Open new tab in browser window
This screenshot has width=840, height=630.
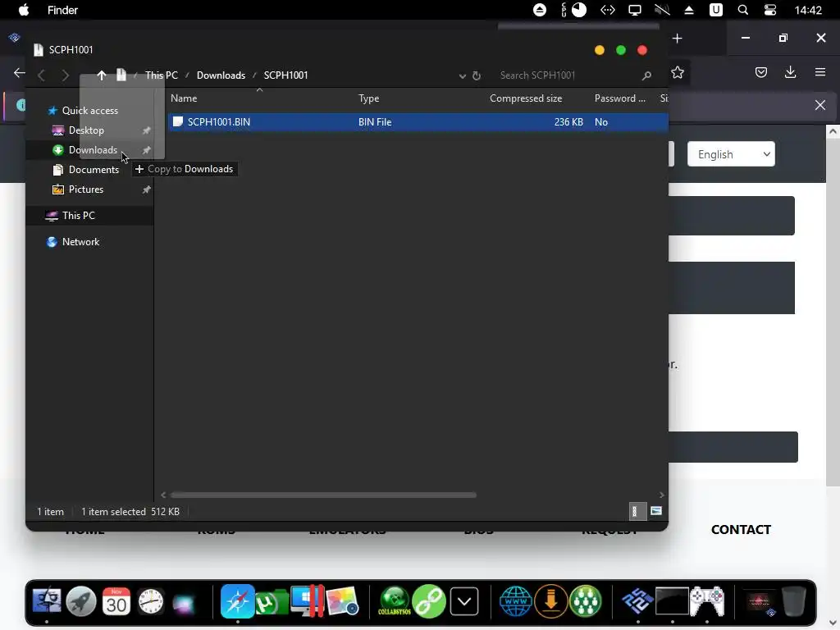[x=677, y=39]
